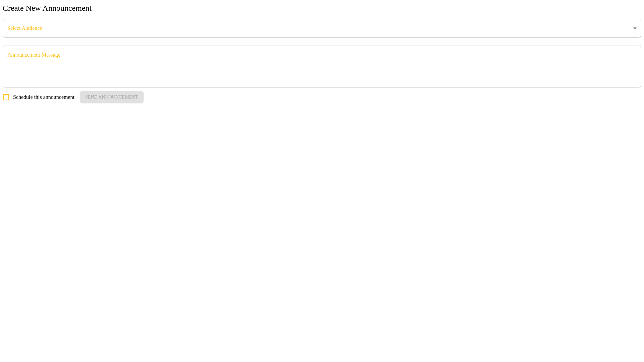Click the 'Create New Announcement' heading

[47, 8]
